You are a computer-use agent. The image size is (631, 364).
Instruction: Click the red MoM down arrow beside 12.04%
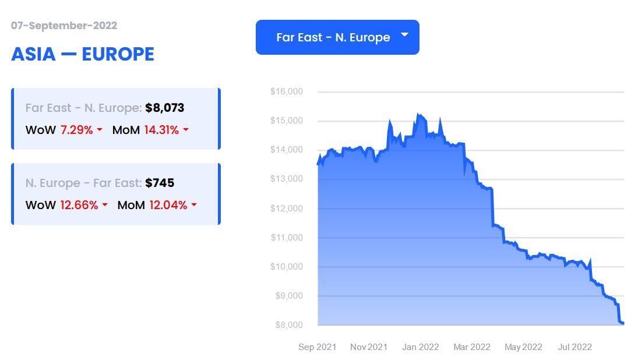(194, 205)
